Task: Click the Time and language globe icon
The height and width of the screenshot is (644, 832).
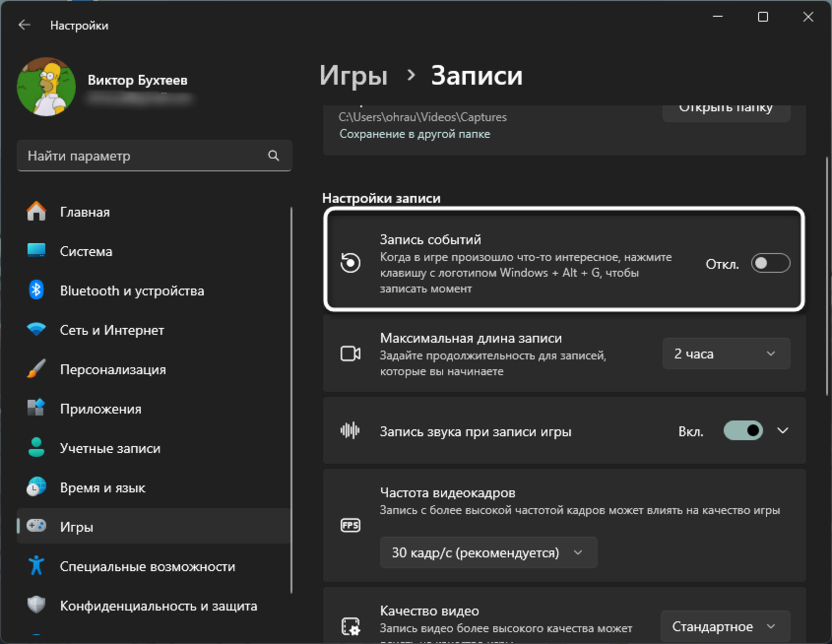Action: click(37, 488)
